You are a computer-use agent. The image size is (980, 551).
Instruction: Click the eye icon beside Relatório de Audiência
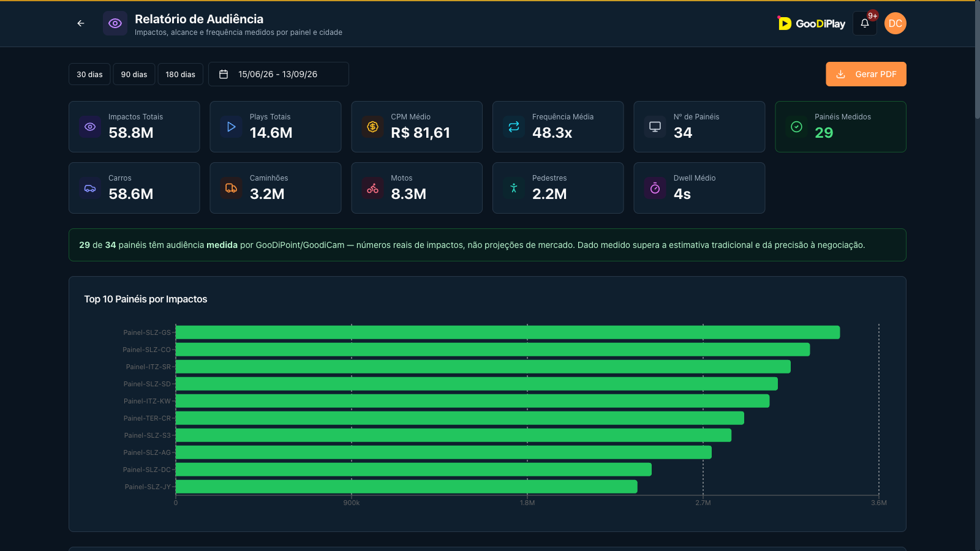115,23
